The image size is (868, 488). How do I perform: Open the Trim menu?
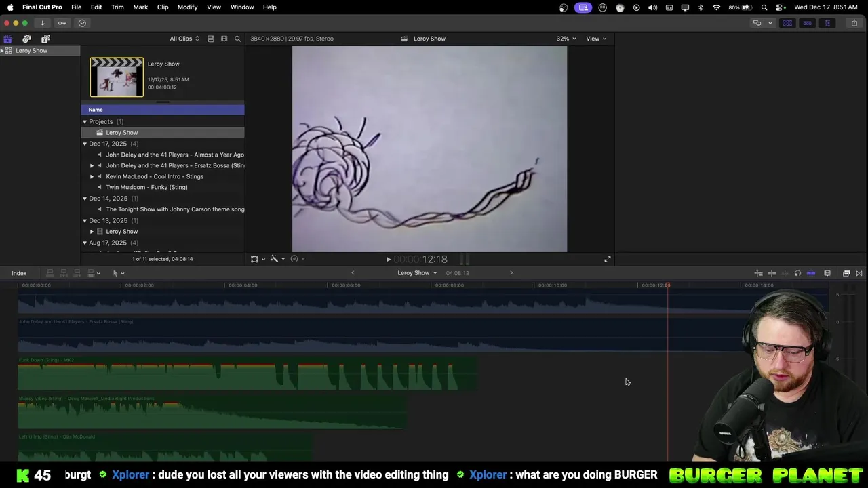pyautogui.click(x=117, y=7)
